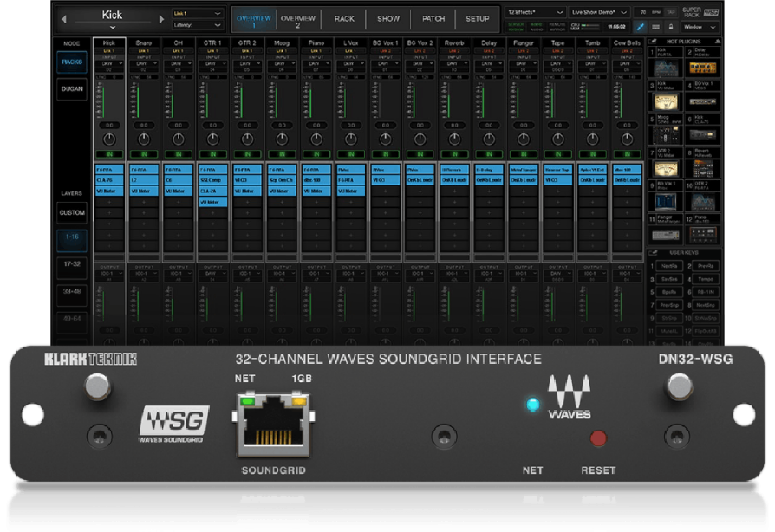Click the Kick rack input gain knob
The width and height of the screenshot is (775, 532).
point(109,139)
